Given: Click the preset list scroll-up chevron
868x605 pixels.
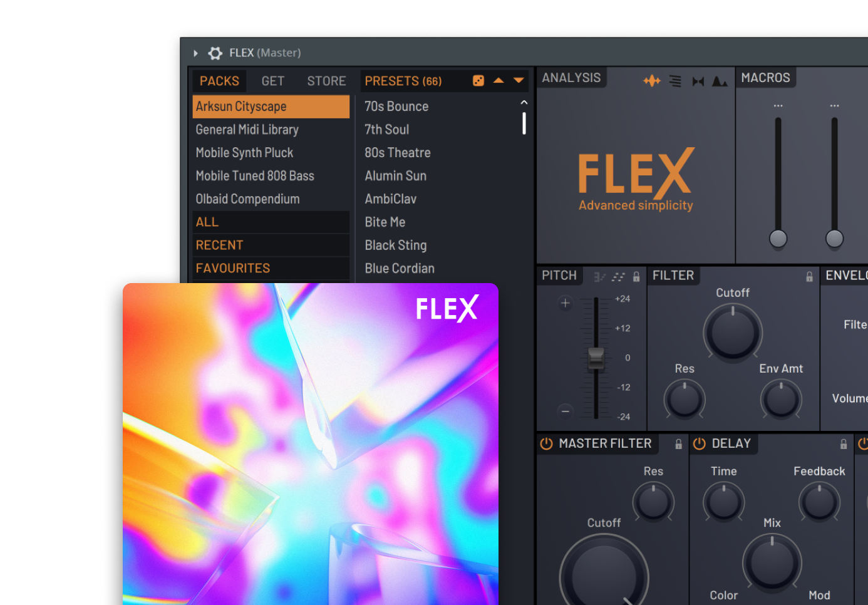Looking at the screenshot, I should 524,102.
